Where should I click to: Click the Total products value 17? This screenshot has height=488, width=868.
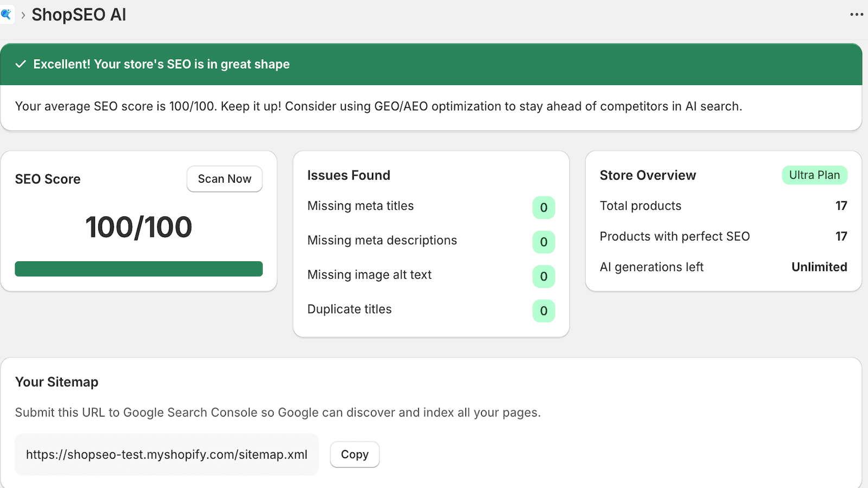pos(841,206)
